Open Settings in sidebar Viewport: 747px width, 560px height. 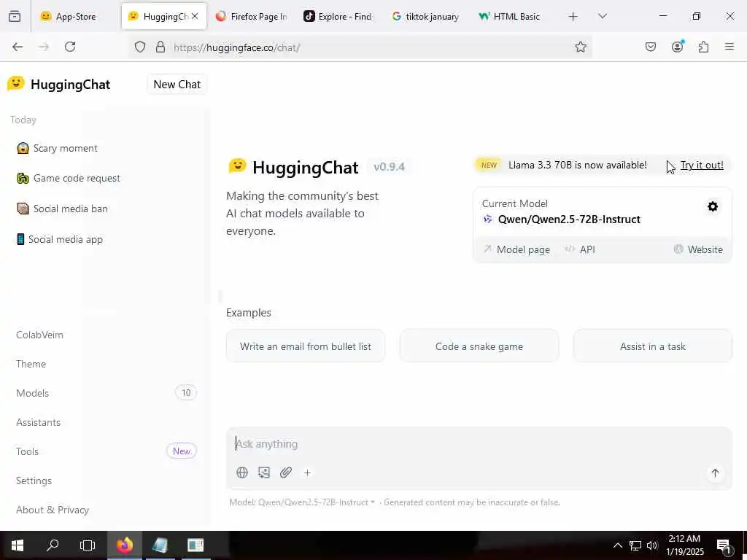click(x=34, y=481)
